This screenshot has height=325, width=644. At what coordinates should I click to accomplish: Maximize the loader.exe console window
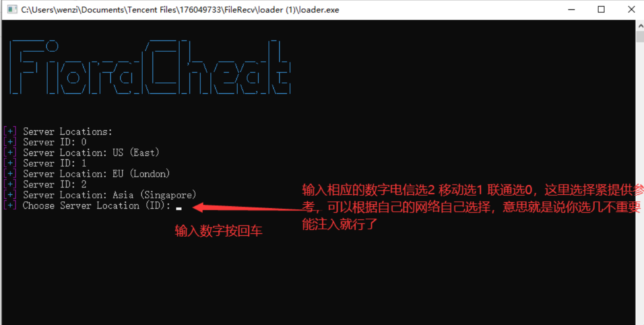coord(601,9)
